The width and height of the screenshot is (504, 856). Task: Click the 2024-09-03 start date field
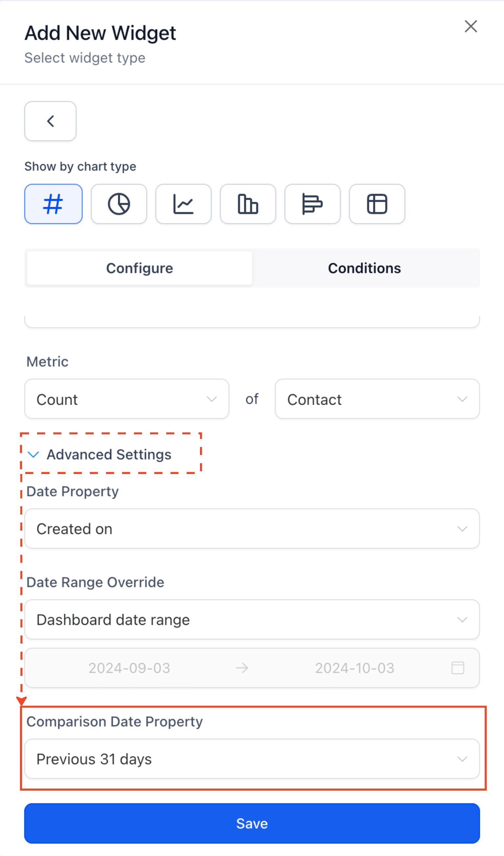(129, 668)
